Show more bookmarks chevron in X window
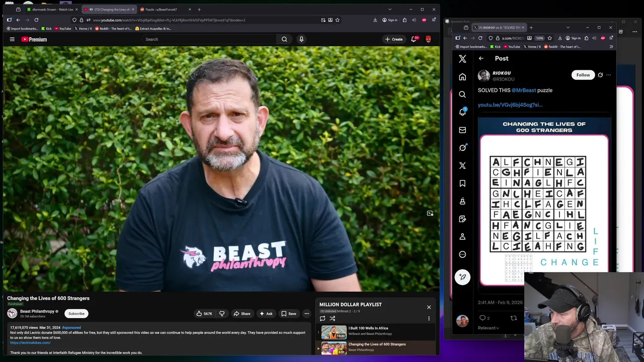The width and height of the screenshot is (644, 362). tap(611, 47)
